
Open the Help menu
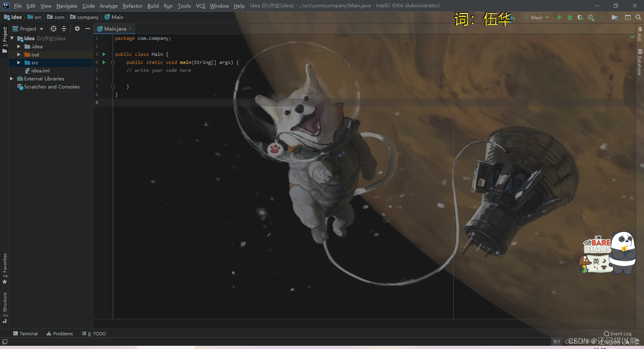pyautogui.click(x=239, y=6)
